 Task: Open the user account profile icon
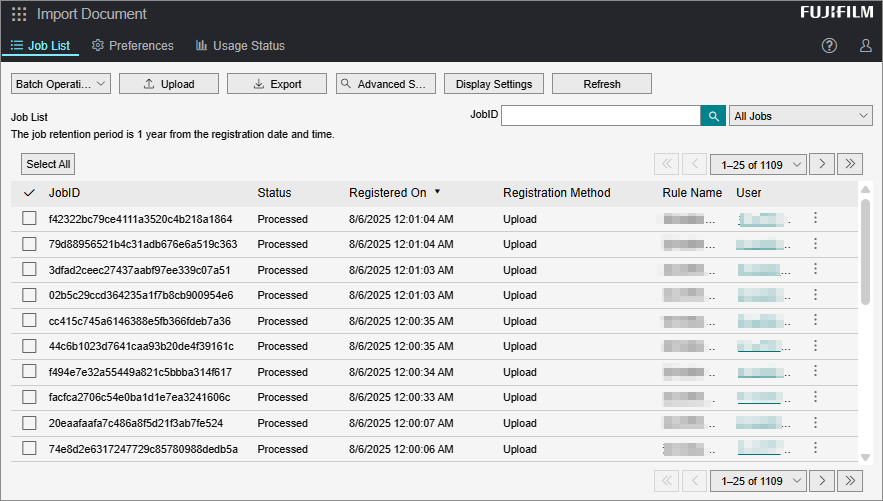tap(865, 46)
